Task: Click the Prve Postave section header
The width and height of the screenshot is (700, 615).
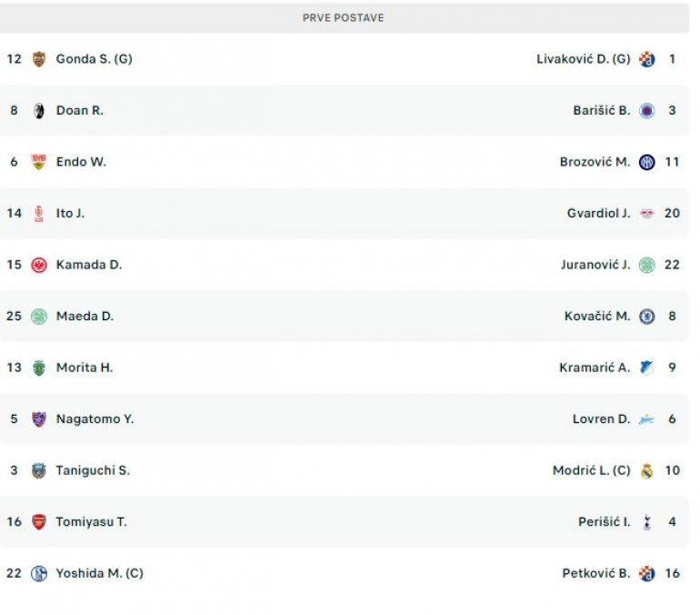Action: [344, 17]
